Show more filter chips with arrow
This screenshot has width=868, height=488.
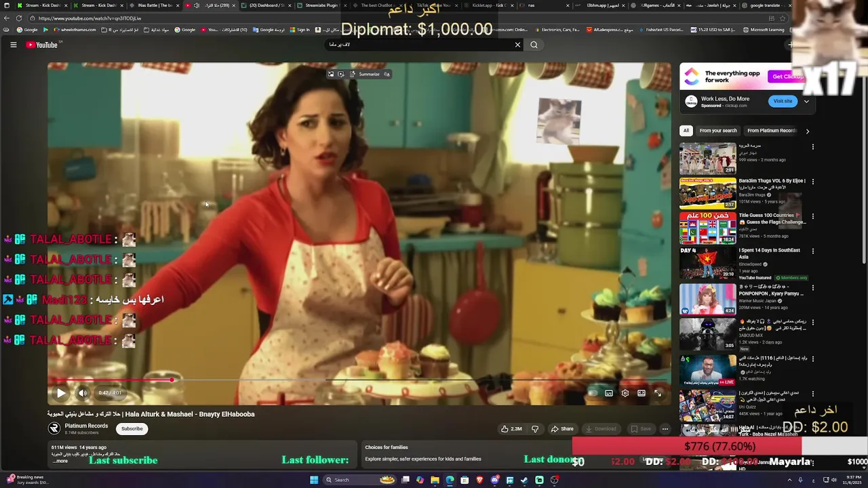click(807, 131)
